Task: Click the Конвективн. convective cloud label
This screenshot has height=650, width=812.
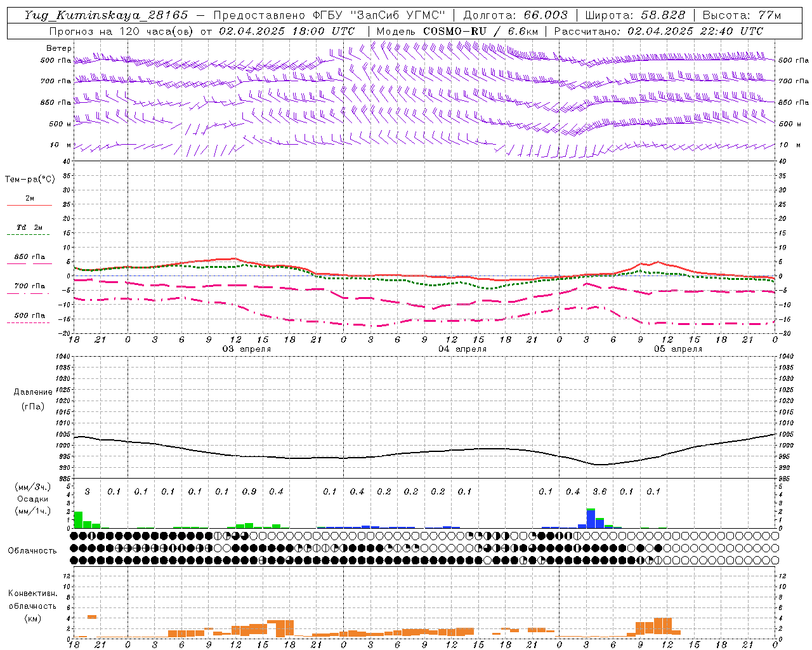Action: point(32,594)
